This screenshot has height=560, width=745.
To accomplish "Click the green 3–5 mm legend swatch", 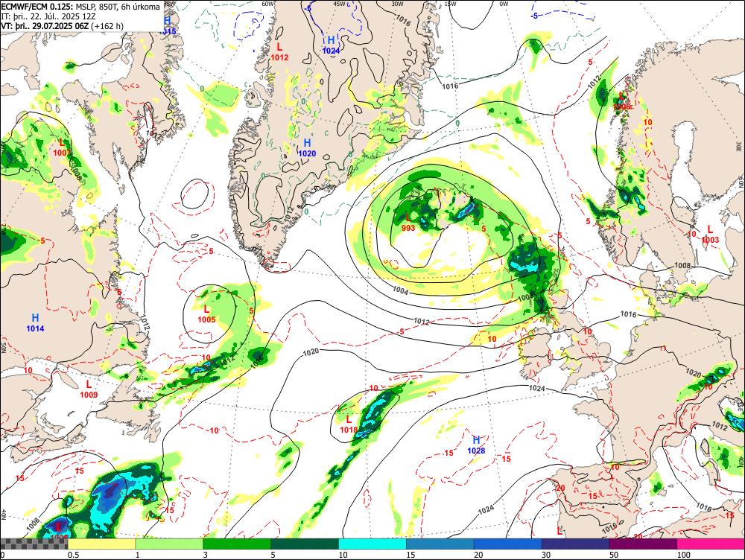I will click(237, 544).
